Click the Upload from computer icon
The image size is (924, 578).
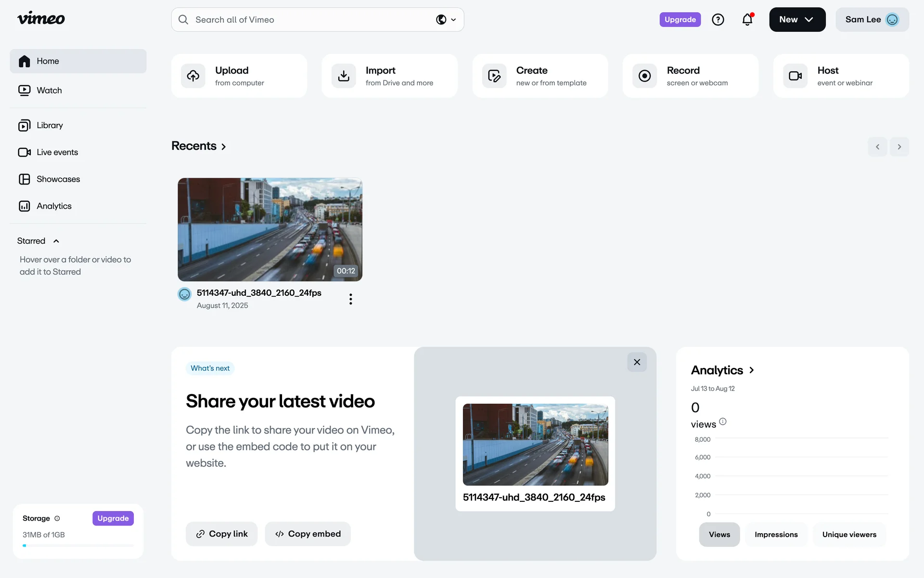click(193, 76)
